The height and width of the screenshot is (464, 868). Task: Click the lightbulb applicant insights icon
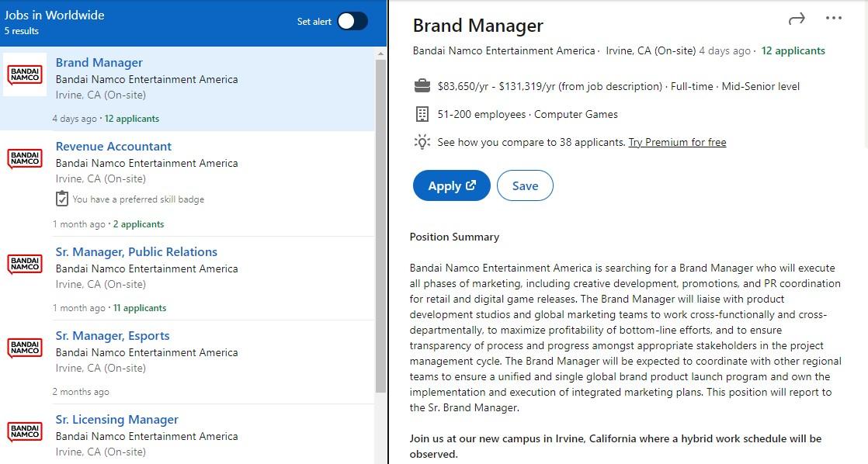tap(422, 142)
